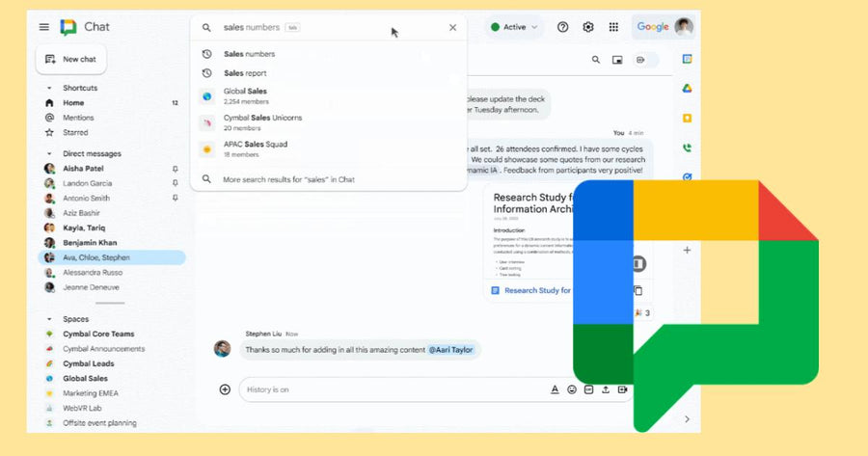Hide side panel chevron arrow
Screen dimensions: 868x456
click(687, 419)
